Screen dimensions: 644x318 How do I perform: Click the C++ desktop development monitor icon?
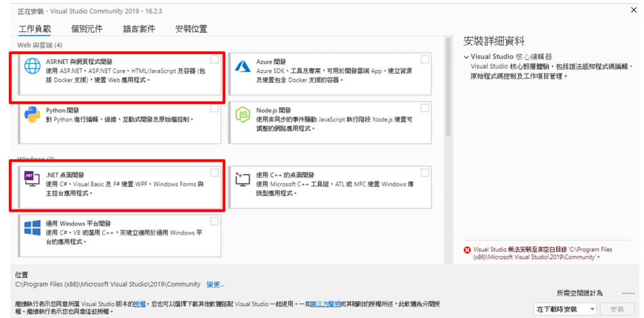point(242,179)
